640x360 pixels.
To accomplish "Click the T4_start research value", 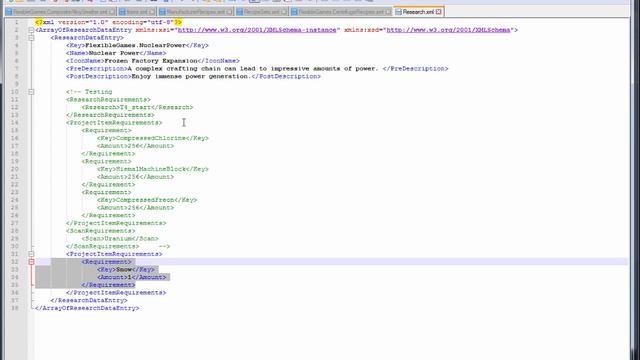I will 136,107.
